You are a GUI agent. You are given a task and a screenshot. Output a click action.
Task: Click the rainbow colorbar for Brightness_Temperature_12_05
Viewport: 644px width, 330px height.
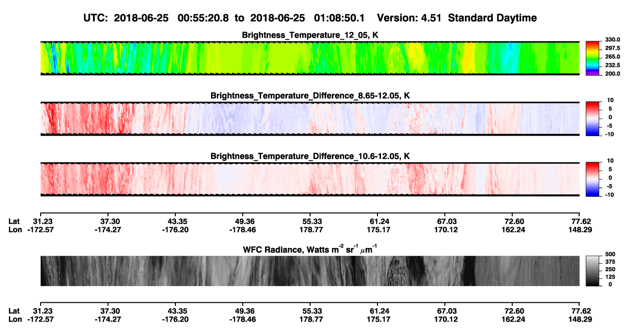(592, 58)
